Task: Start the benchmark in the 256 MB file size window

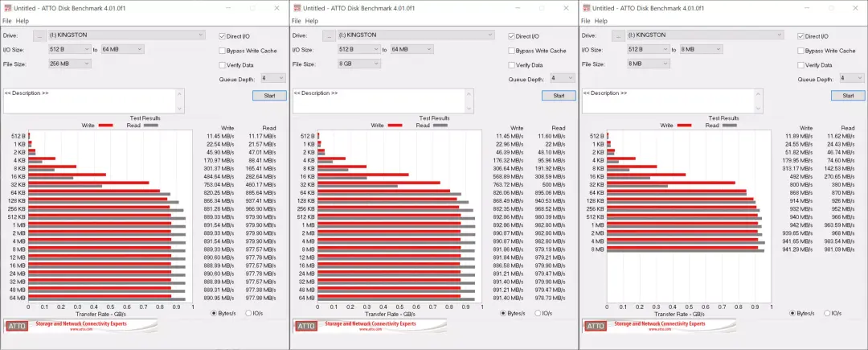Action: (269, 95)
